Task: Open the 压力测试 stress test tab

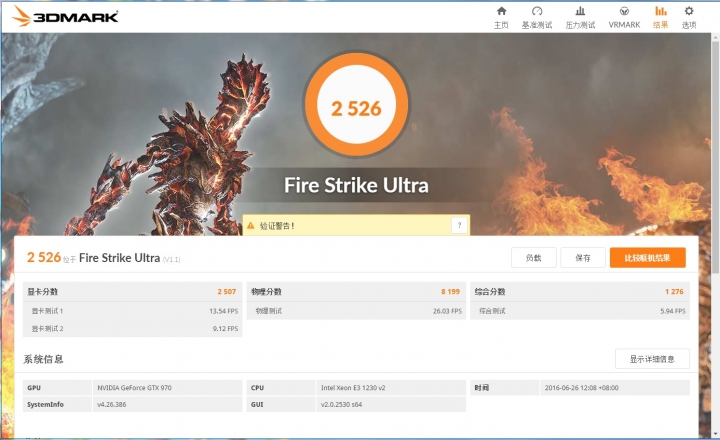Action: 580,17
